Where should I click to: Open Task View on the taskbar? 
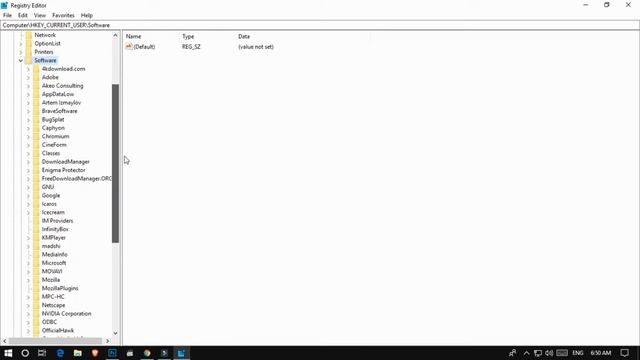click(42, 353)
